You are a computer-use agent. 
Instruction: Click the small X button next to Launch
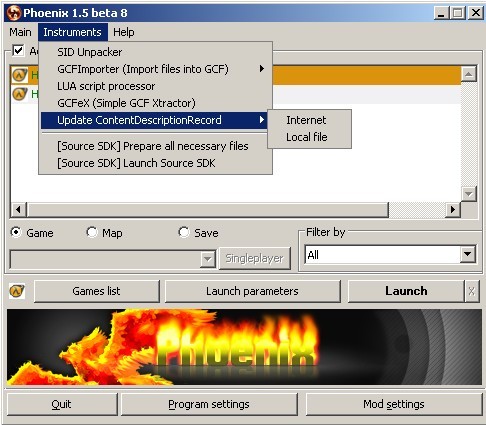(x=472, y=291)
